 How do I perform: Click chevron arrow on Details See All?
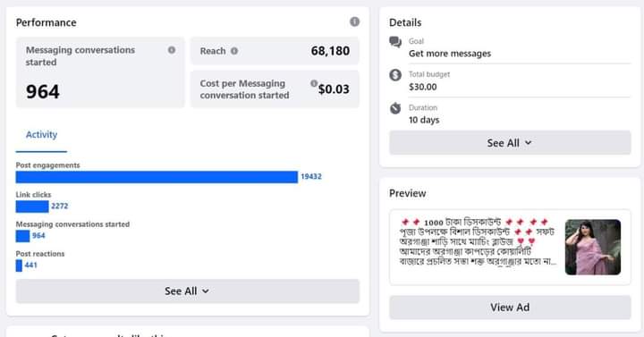(x=529, y=143)
